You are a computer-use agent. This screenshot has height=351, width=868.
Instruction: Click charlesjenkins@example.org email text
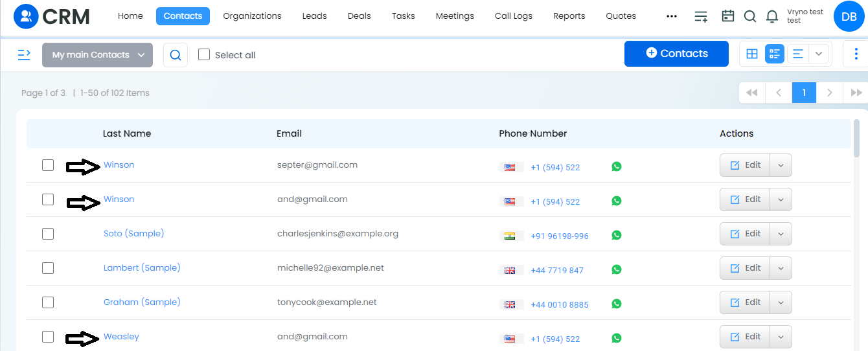[337, 233]
